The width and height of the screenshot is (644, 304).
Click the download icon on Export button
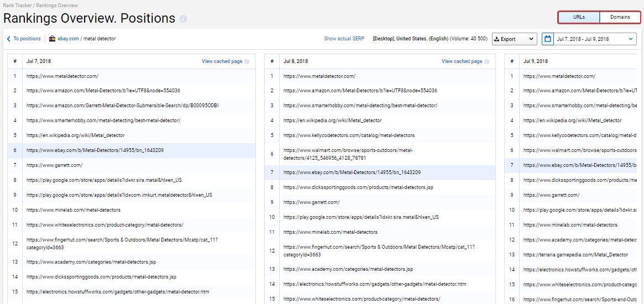(x=496, y=39)
